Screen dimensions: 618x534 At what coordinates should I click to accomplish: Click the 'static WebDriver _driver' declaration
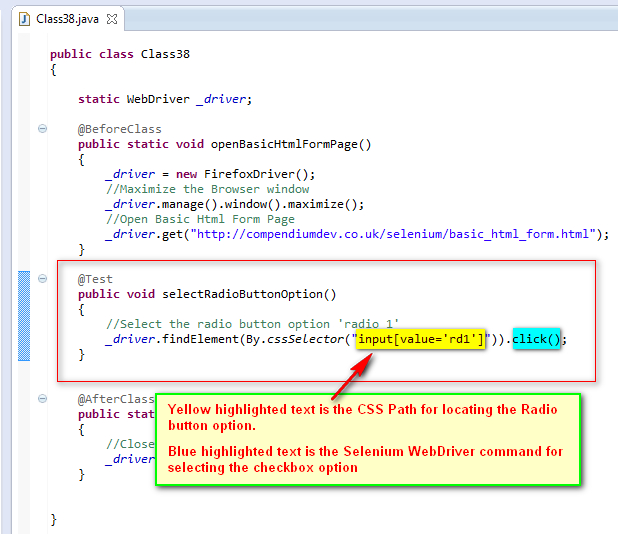(165, 99)
